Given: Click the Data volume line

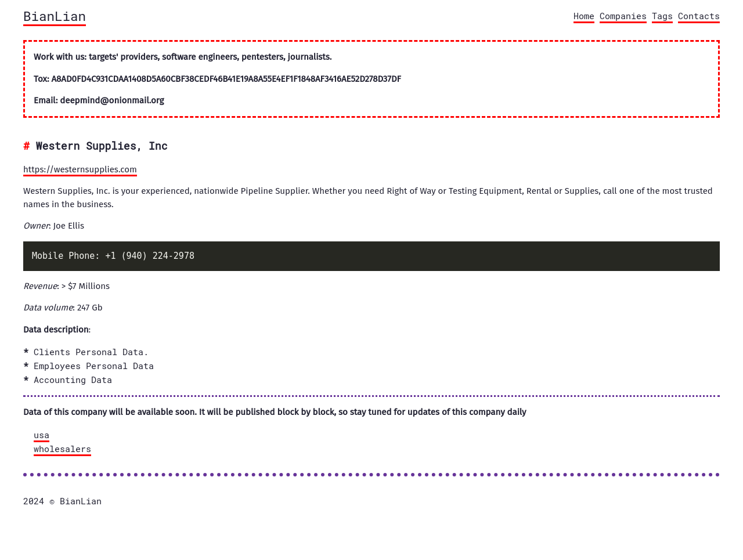Looking at the screenshot, I should click(63, 308).
